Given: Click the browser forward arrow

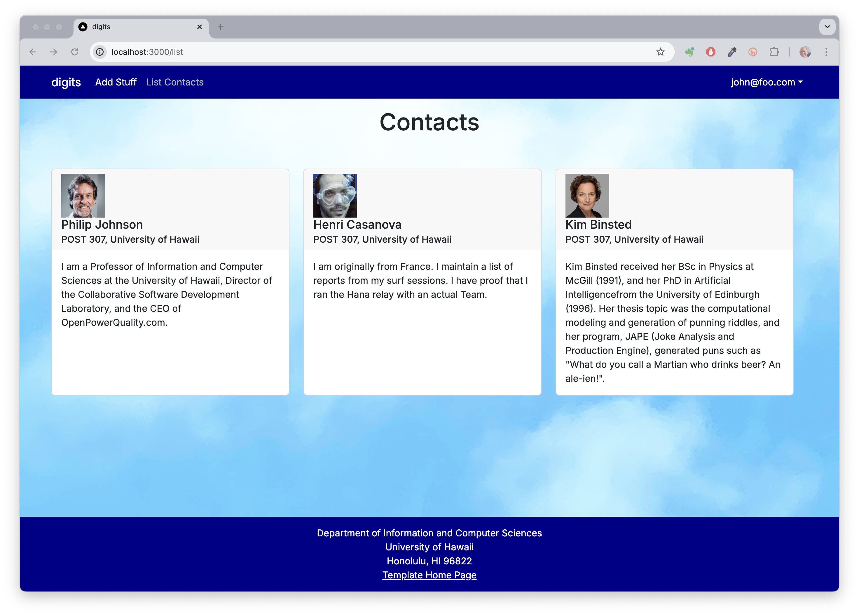Looking at the screenshot, I should pyautogui.click(x=54, y=52).
